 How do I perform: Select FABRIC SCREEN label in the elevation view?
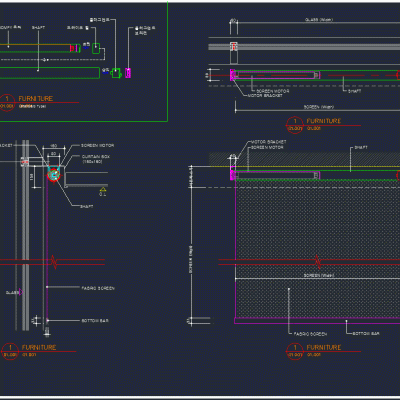[x=310, y=334]
